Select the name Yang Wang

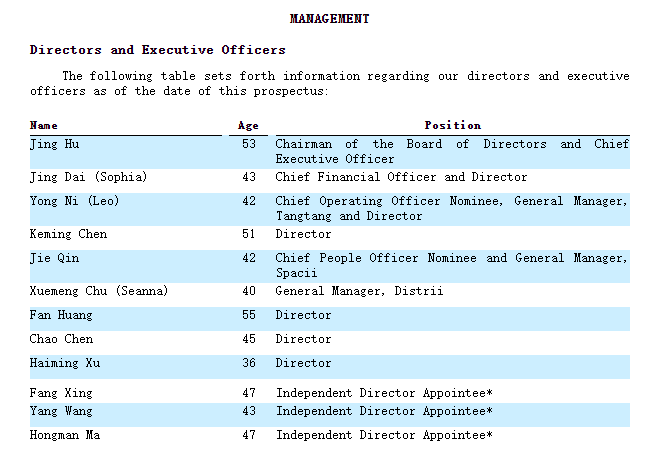pyautogui.click(x=61, y=411)
